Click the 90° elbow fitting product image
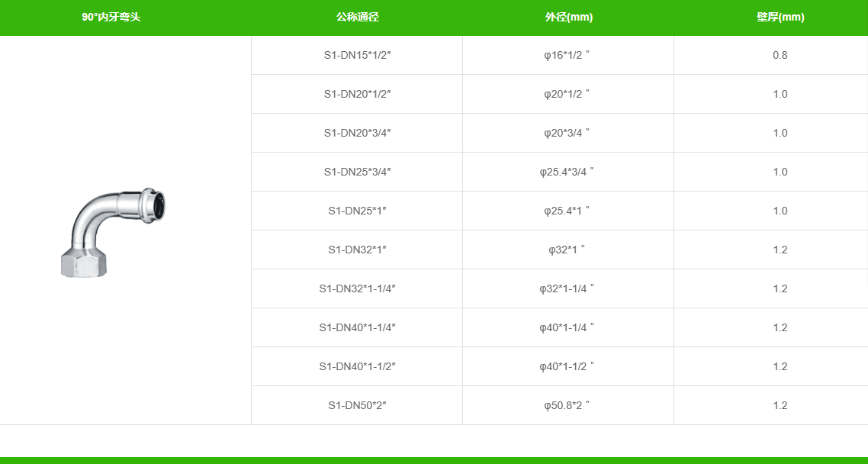Viewport: 868px width, 464px height. click(x=113, y=233)
